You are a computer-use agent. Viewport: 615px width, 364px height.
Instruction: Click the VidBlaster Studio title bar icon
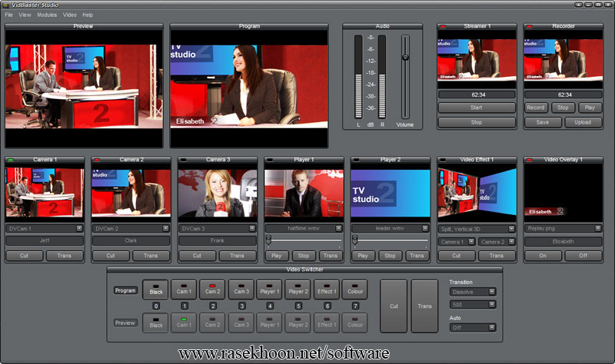[x=5, y=5]
